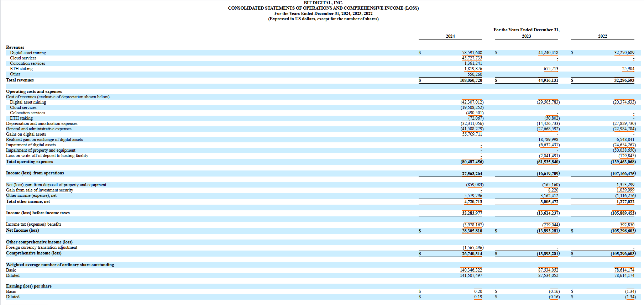The width and height of the screenshot is (644, 305).
Task: Select 'Operating costs and expenses' heading
Action: pos(34,91)
